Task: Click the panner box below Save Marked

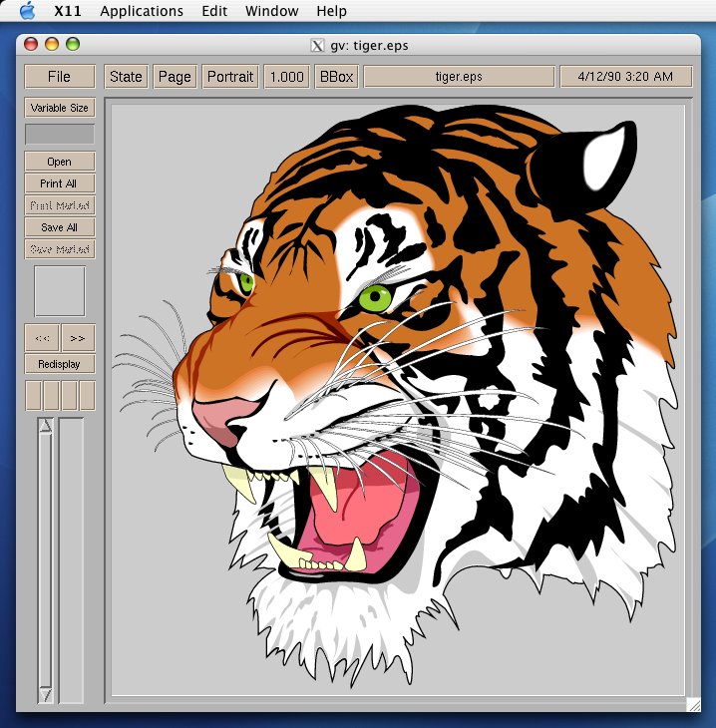Action: tap(60, 291)
